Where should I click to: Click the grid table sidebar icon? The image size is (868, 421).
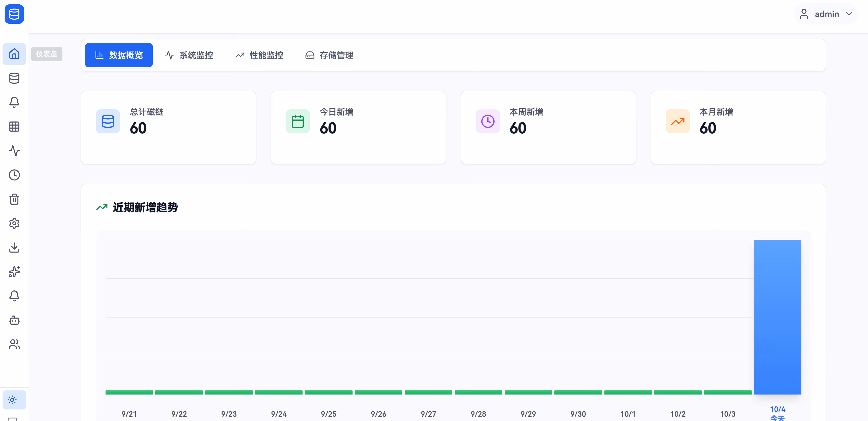[14, 127]
